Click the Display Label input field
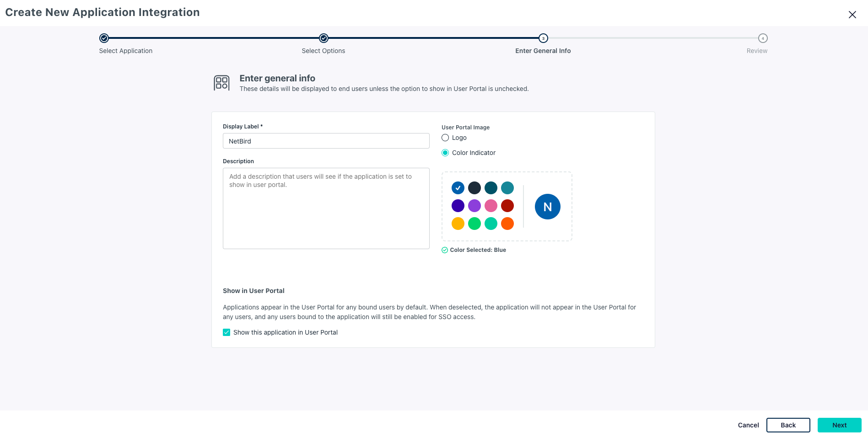Viewport: 868px width, 437px height. pyautogui.click(x=326, y=141)
